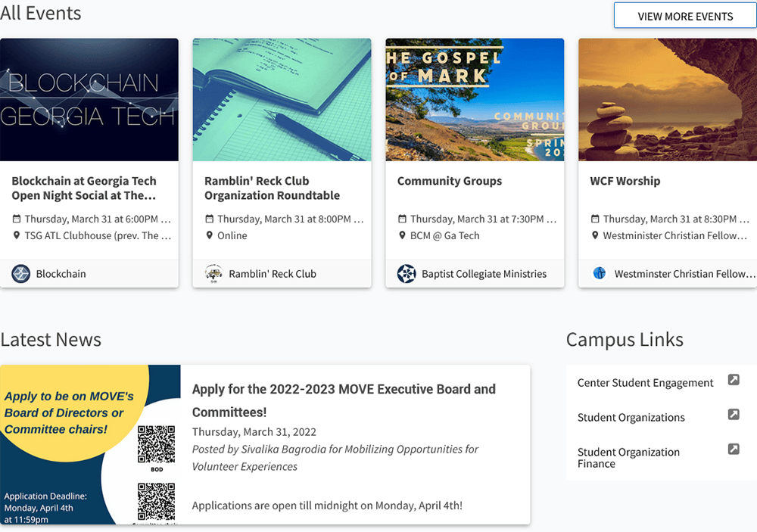757x532 pixels.
Task: Open Ramblin' Reck Club Organization Roundtable title
Action: click(x=272, y=188)
